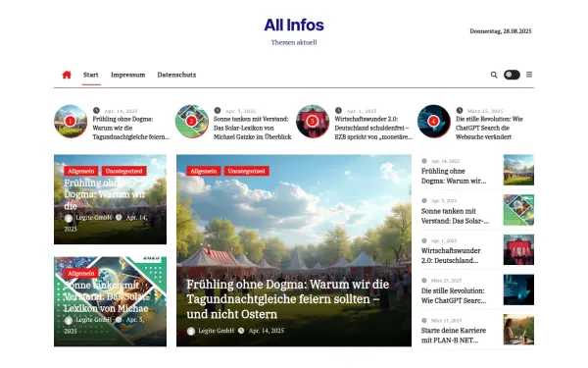The height and width of the screenshot is (368, 588).
Task: Open sidebar item 'Sonne tanken mit Verstand: Das Solar-…'
Action: [x=456, y=216]
